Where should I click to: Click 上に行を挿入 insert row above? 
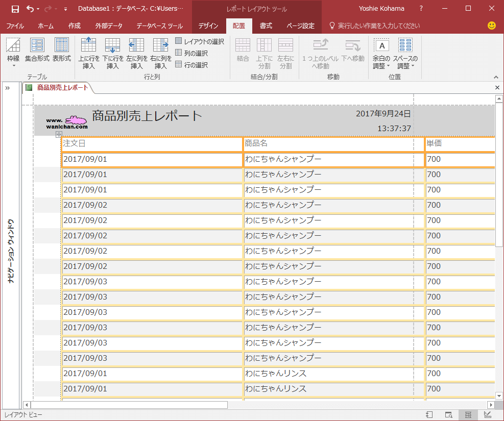[89, 53]
